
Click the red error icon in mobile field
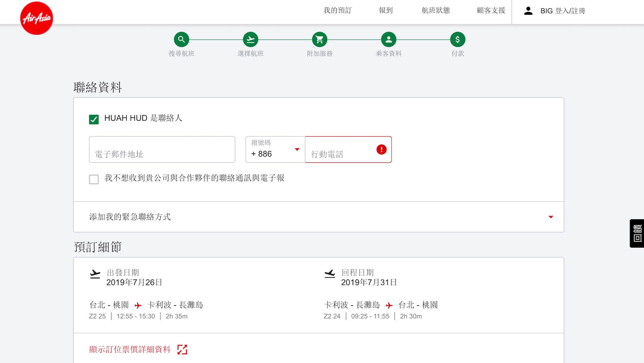tap(381, 150)
